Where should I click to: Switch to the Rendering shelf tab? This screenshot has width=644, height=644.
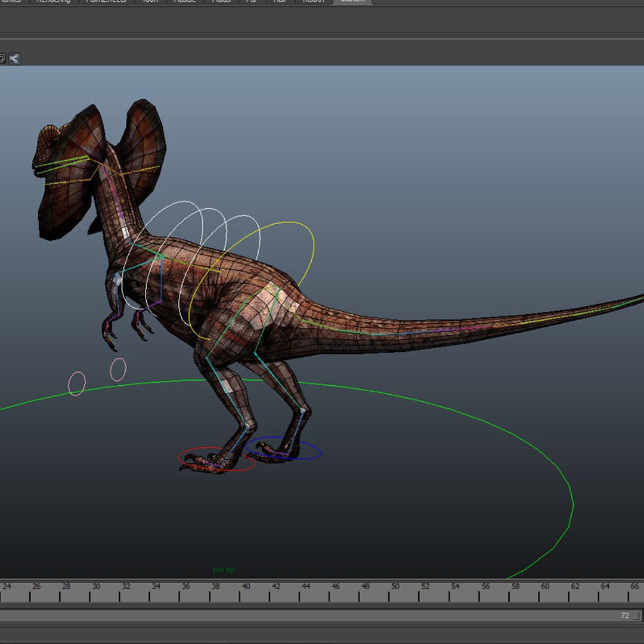tap(54, 2)
